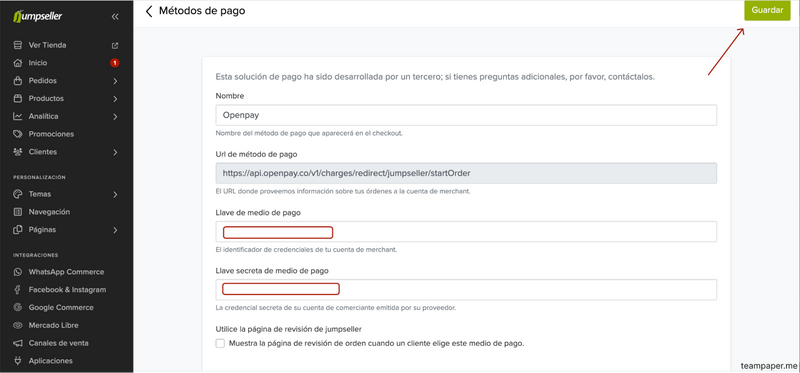The height and width of the screenshot is (373, 800).
Task: Click the Jumpseller logo
Action: 38,17
